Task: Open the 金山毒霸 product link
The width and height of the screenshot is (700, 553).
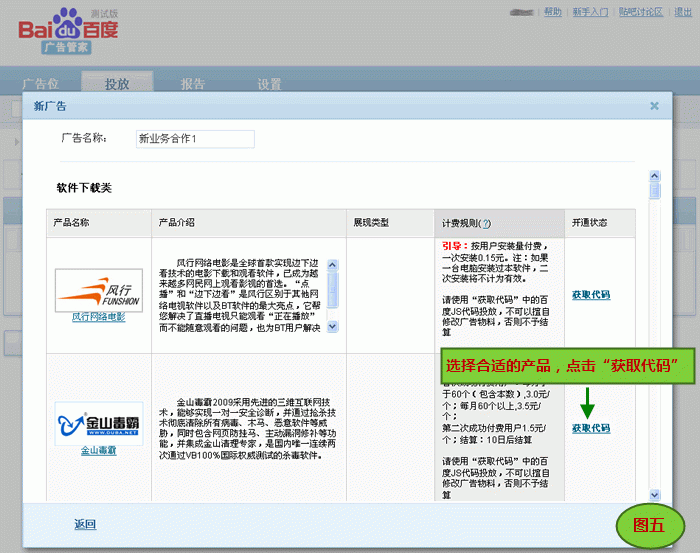Action: tap(99, 450)
